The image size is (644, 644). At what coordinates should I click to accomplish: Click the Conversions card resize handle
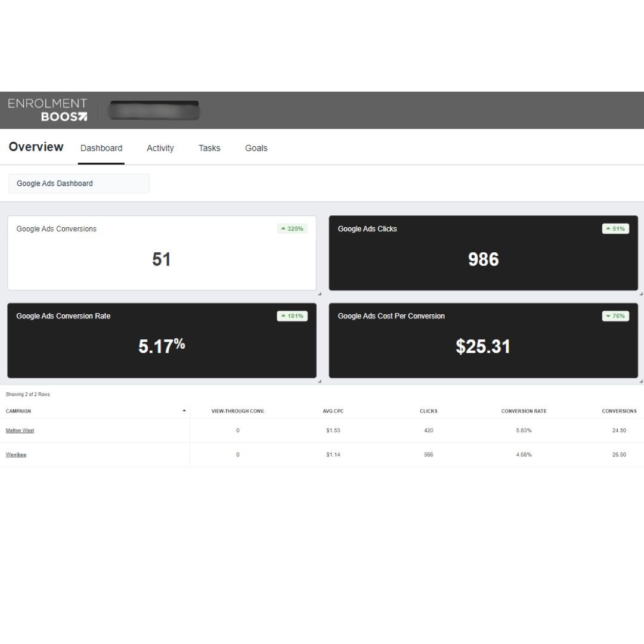click(x=320, y=293)
